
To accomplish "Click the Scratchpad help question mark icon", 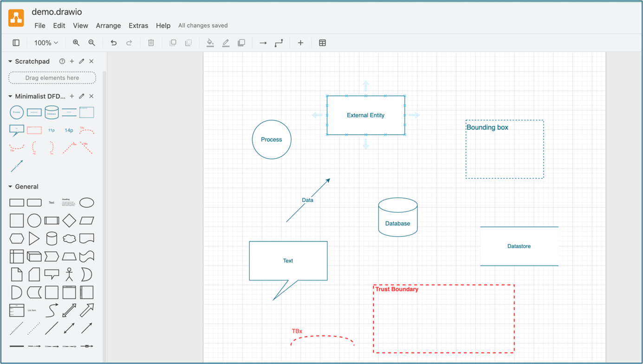I will click(x=62, y=61).
